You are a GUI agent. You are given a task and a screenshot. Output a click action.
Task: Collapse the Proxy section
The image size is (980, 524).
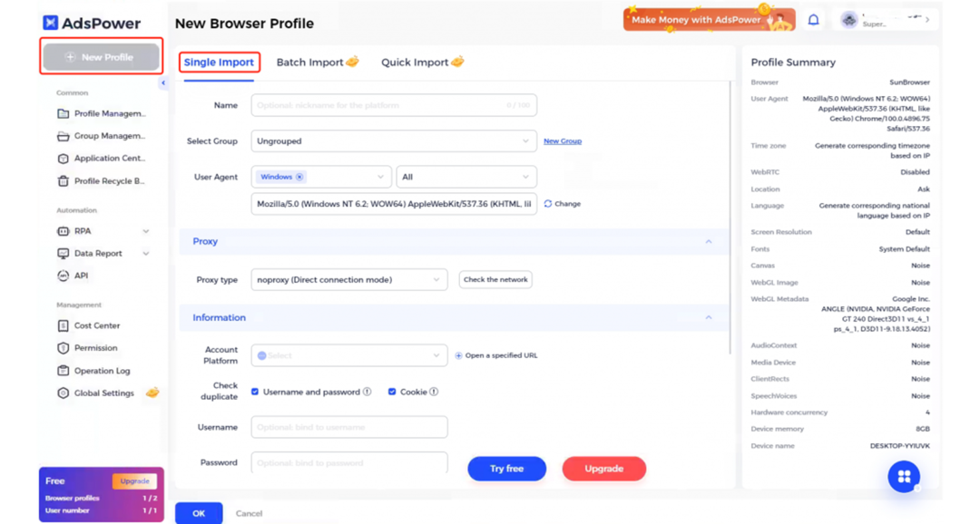[x=708, y=242]
